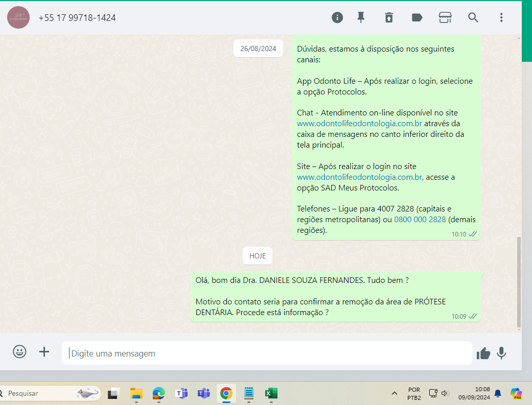Click the POR PTB2 language indicator
This screenshot has height=405, width=532.
click(414, 393)
